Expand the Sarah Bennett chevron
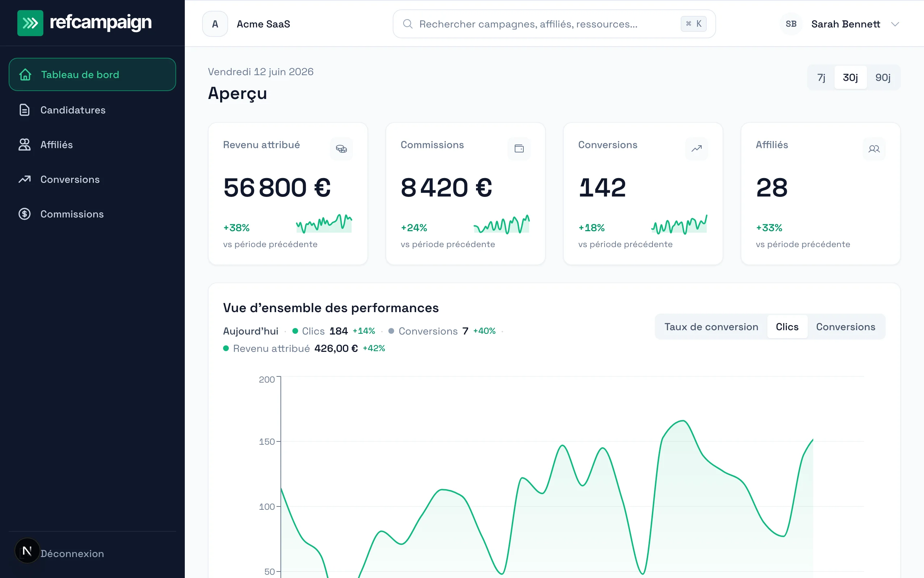Image resolution: width=924 pixels, height=578 pixels. coord(895,24)
